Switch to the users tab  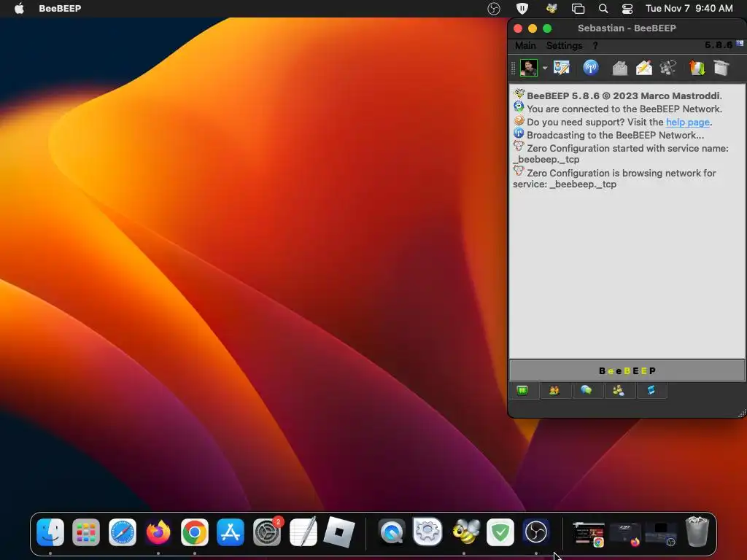pyautogui.click(x=554, y=391)
